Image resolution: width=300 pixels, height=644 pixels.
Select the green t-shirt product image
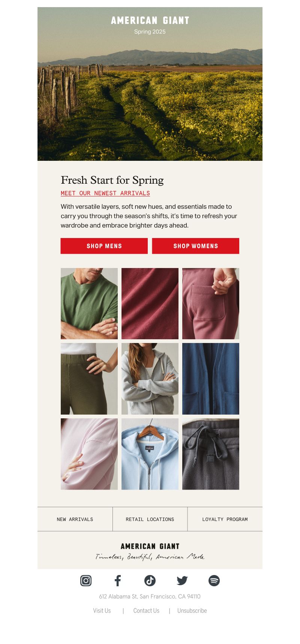[x=89, y=304]
